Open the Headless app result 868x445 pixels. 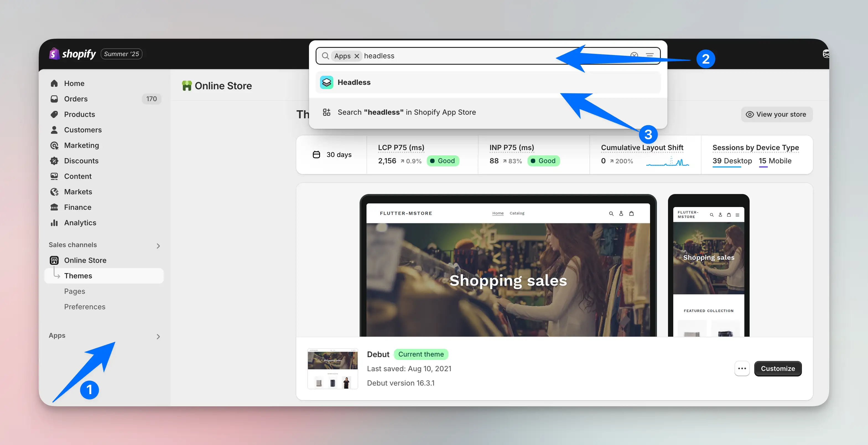[354, 82]
